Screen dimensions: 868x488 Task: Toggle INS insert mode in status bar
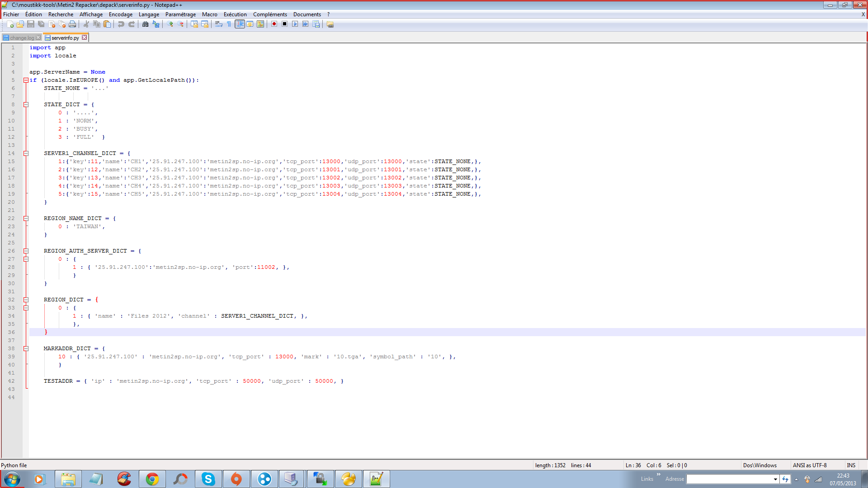click(851, 465)
